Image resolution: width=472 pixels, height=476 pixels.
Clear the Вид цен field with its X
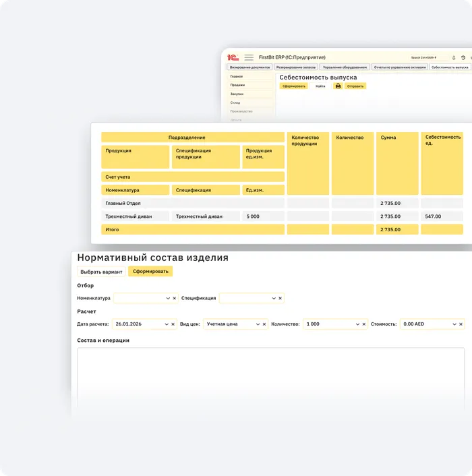[x=264, y=324]
